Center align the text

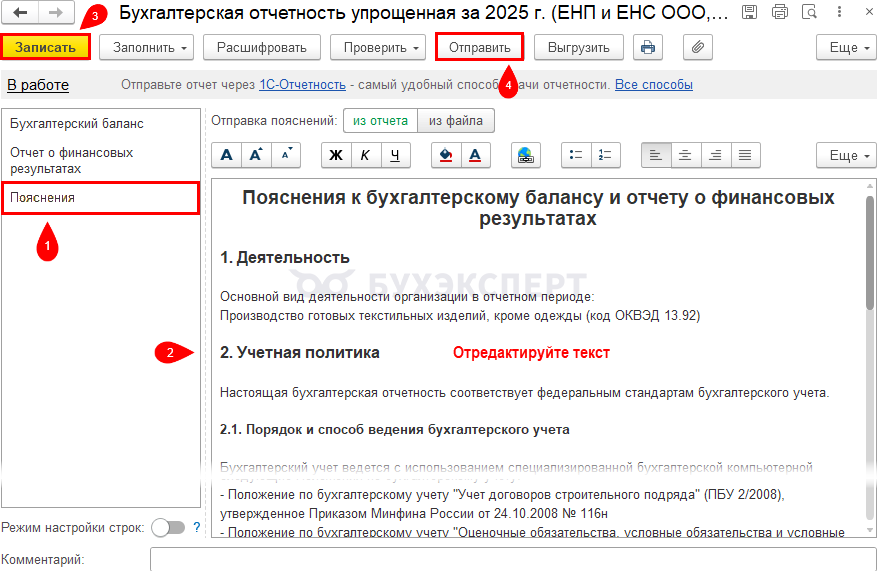(685, 155)
